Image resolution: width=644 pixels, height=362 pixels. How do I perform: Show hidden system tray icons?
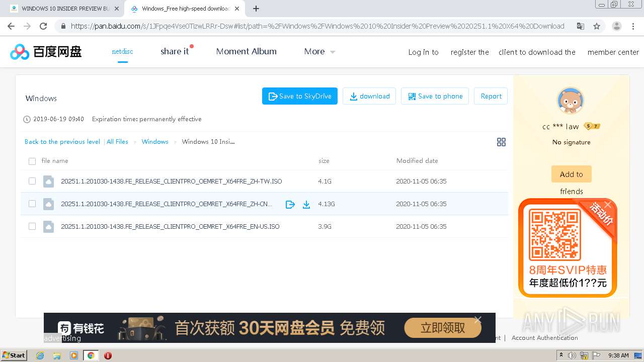click(561, 355)
